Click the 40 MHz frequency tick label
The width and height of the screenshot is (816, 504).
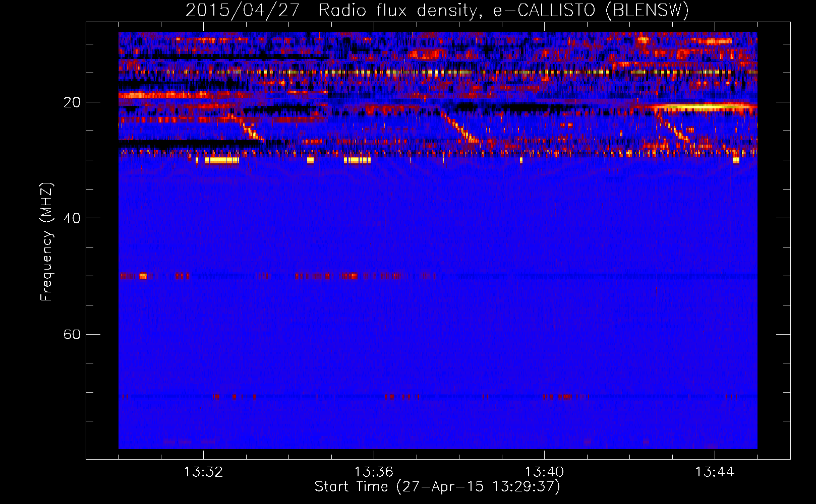click(72, 218)
